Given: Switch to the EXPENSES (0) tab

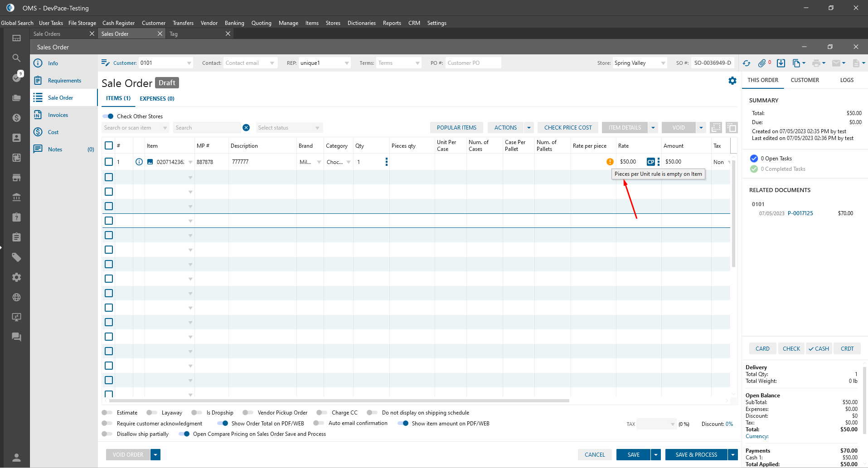Looking at the screenshot, I should (157, 99).
